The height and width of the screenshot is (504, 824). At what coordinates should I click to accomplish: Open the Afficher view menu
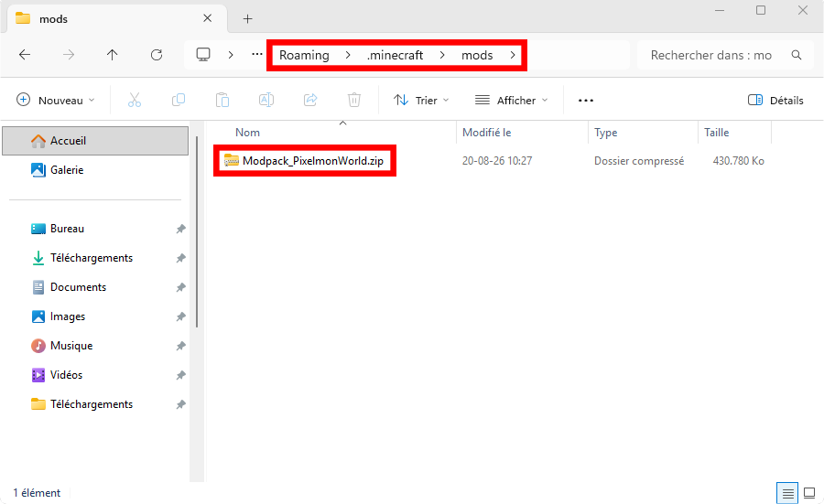tap(511, 100)
